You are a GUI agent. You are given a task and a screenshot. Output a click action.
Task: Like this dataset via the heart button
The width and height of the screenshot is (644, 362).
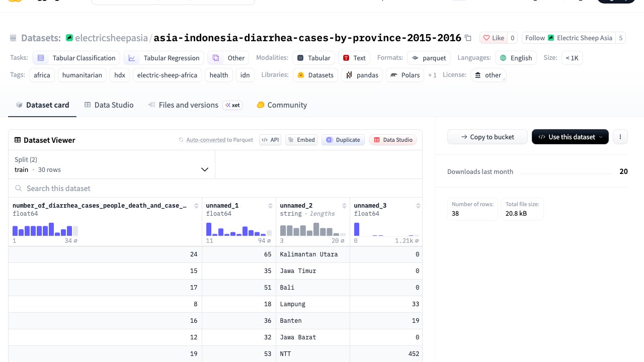[x=493, y=38]
